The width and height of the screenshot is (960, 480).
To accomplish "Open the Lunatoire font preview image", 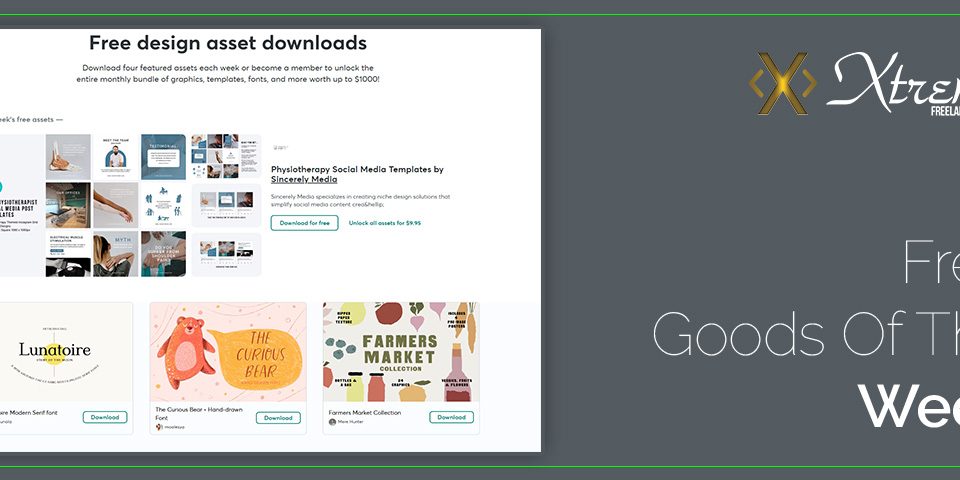I will tap(66, 352).
